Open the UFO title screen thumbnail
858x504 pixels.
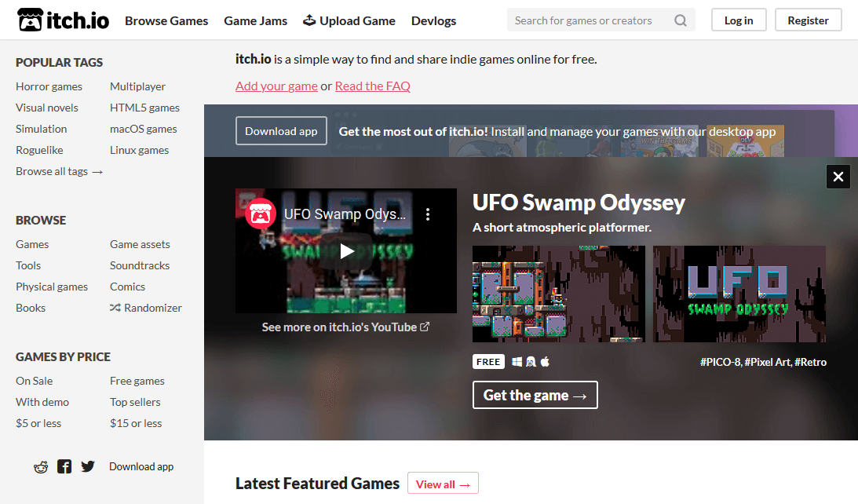point(739,294)
